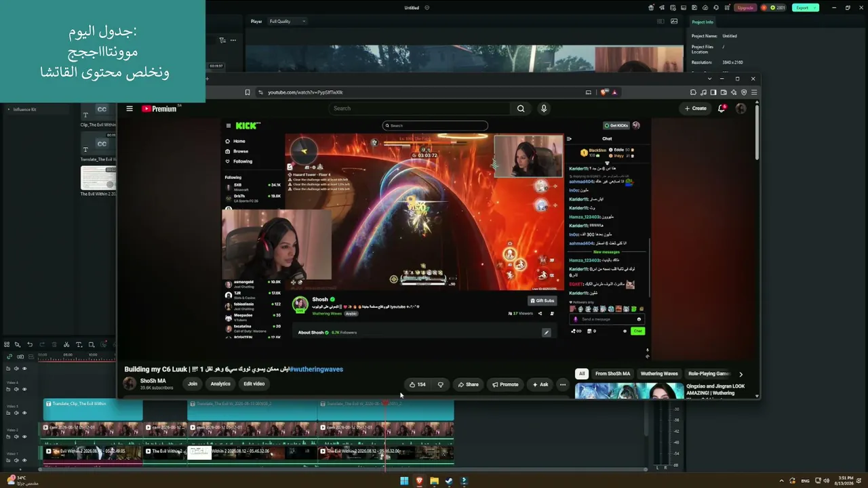Click the YouTube search magnifier button
The image size is (868, 488).
coord(521,108)
